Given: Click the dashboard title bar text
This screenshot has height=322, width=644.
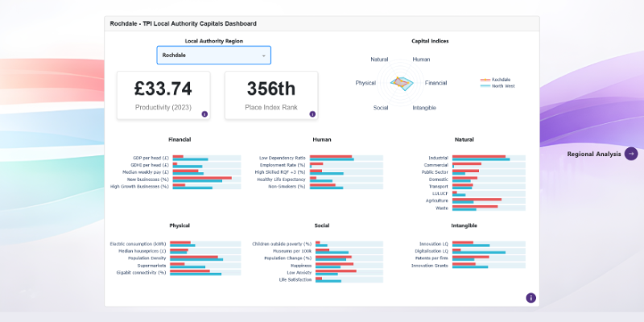Looking at the screenshot, I should click(x=184, y=24).
